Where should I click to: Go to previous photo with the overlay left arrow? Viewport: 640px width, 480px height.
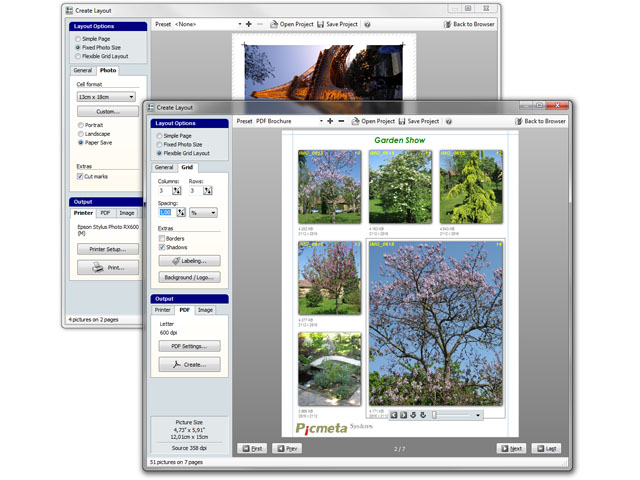[394, 415]
